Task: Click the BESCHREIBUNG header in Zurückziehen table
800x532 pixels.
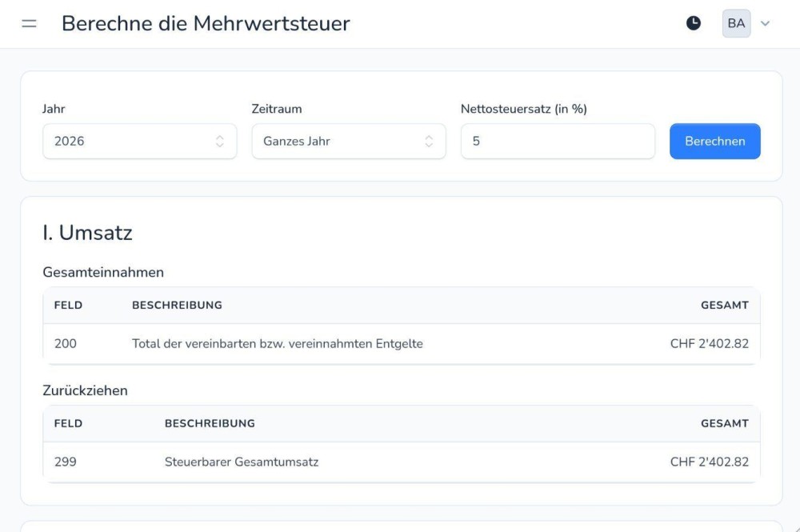Action: (x=210, y=423)
